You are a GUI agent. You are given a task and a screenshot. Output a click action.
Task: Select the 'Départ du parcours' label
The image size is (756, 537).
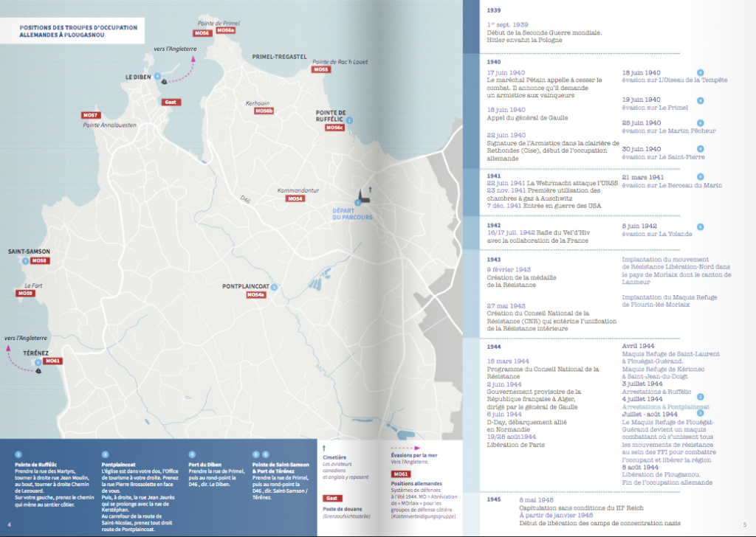352,214
